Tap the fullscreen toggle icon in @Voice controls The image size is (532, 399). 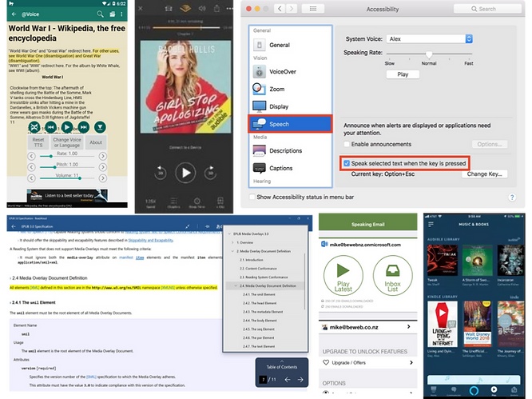34,127
